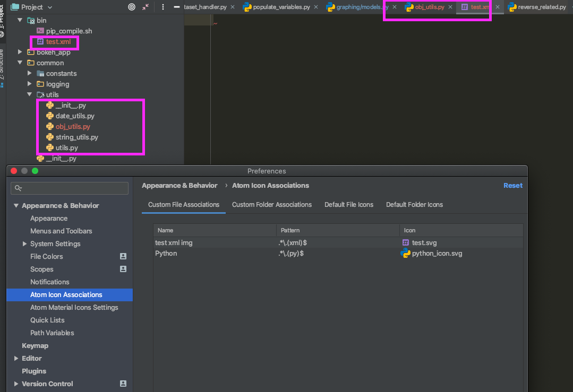
Task: Open the Project panel options kebab menu
Action: click(163, 7)
